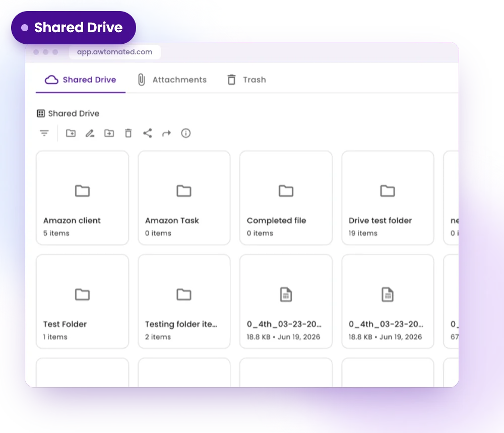
Task: Click the toolbar delete trash icon
Action: (x=128, y=133)
